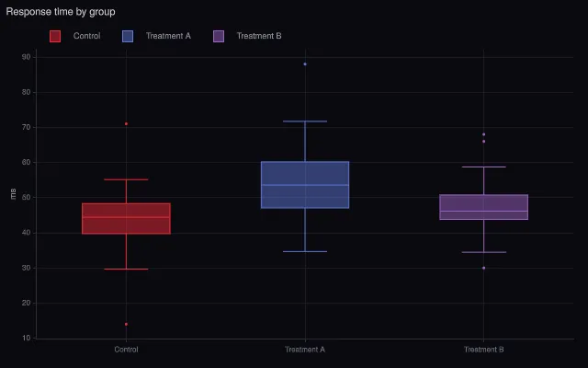This screenshot has width=588, height=368.
Task: Click the 20 y-axis tick label
Action: [27, 303]
